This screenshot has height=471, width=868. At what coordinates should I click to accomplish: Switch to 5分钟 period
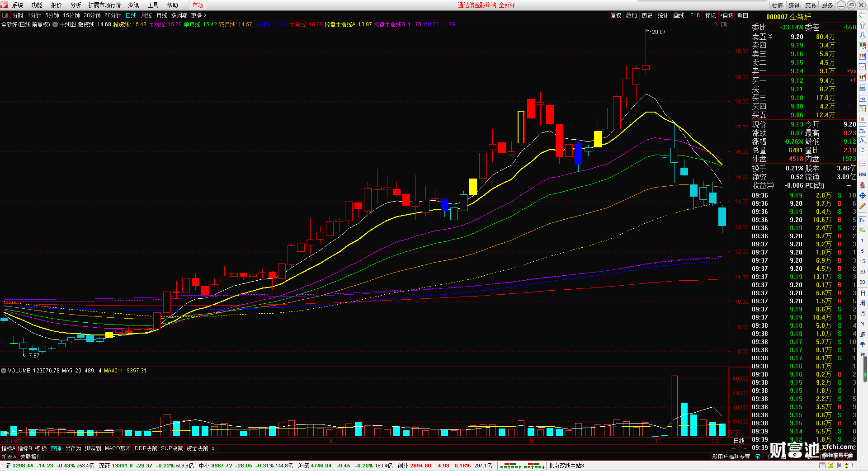(x=52, y=15)
